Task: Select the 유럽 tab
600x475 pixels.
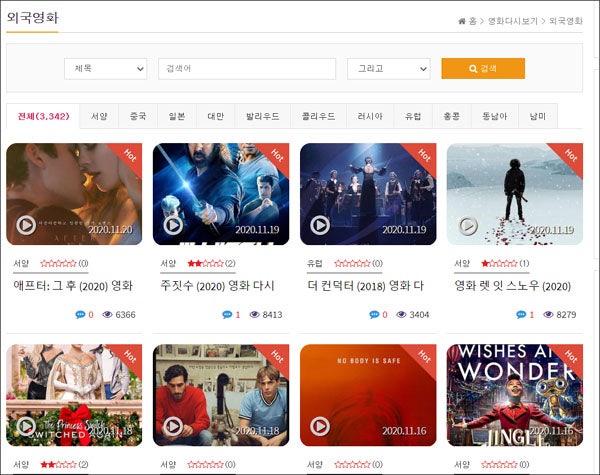Action: tap(413, 116)
